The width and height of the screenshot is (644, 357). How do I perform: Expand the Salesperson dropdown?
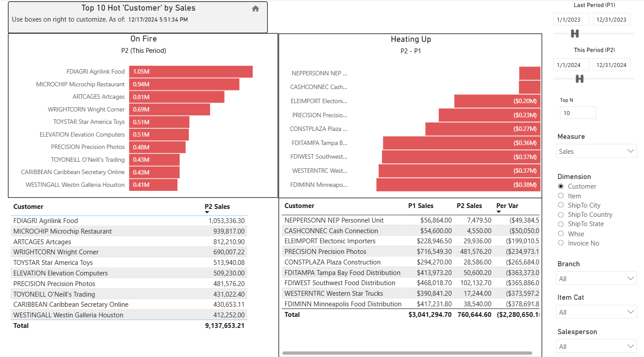pos(596,346)
